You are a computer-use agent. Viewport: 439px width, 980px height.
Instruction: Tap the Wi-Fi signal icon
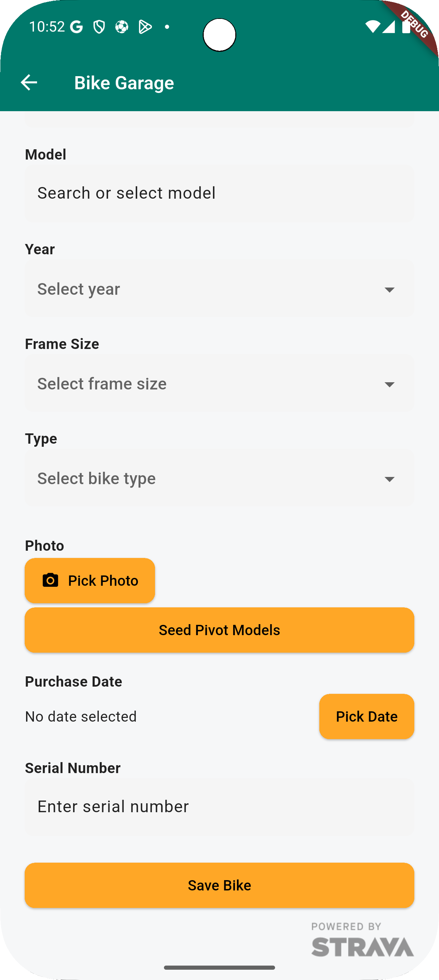pos(372,27)
